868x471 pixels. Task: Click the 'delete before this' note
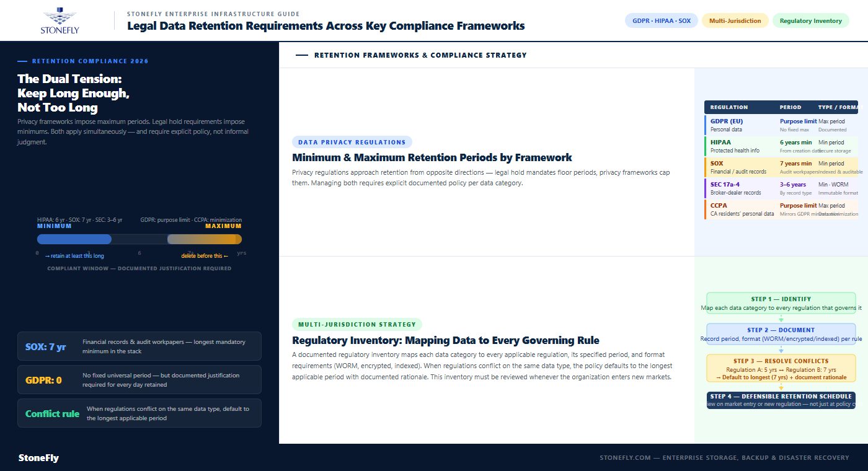[205, 256]
